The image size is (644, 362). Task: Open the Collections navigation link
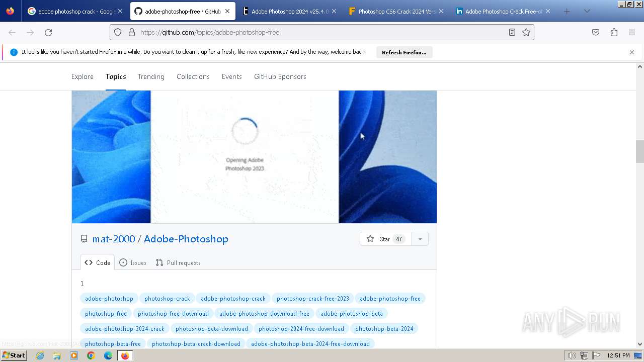click(x=193, y=76)
